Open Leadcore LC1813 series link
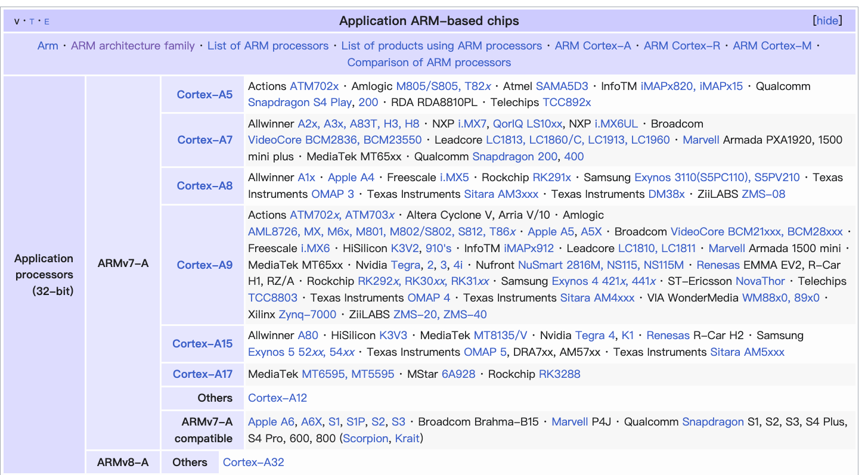Image resolution: width=868 pixels, height=475 pixels. point(578,140)
